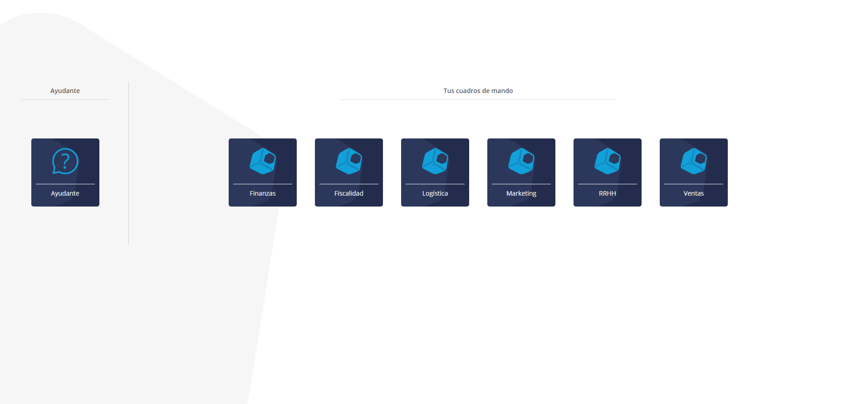The width and height of the screenshot is (868, 404).
Task: Click the Finanzas cube icon
Action: [x=263, y=161]
